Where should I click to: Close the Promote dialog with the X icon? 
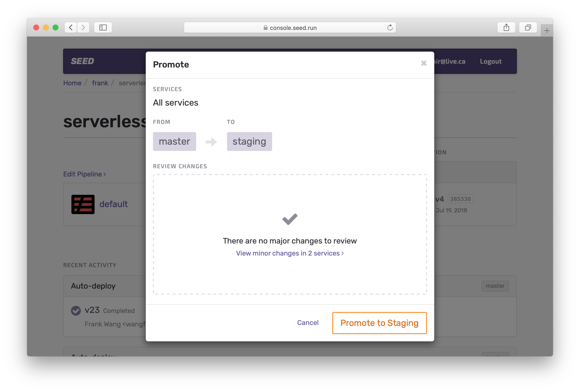click(x=423, y=63)
